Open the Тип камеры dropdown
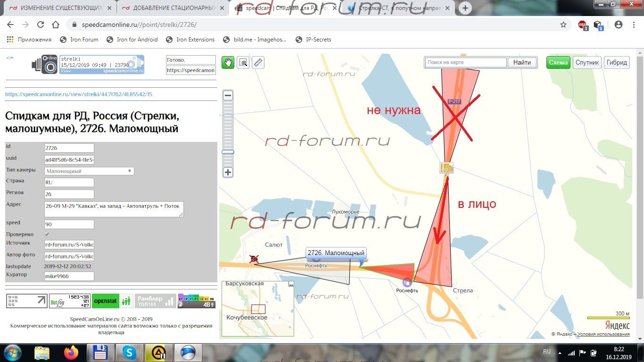644x362 pixels. tap(89, 171)
